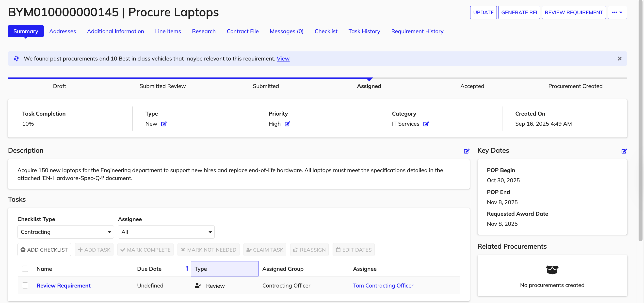Select the Summary tab
644x303 pixels.
pos(26,31)
